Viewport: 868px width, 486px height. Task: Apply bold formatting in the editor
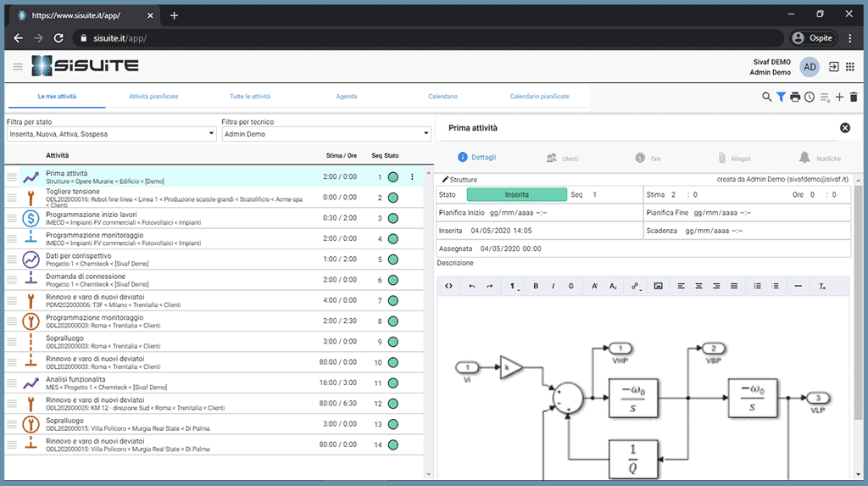point(536,286)
